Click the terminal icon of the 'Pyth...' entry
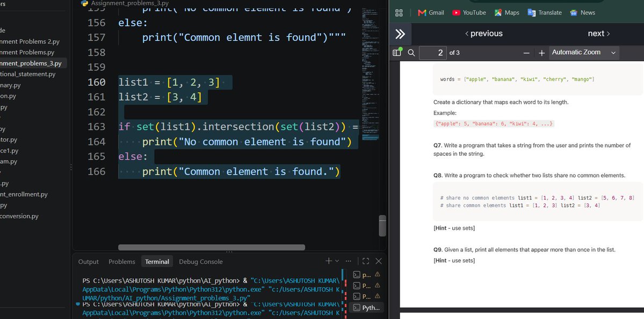 click(357, 308)
